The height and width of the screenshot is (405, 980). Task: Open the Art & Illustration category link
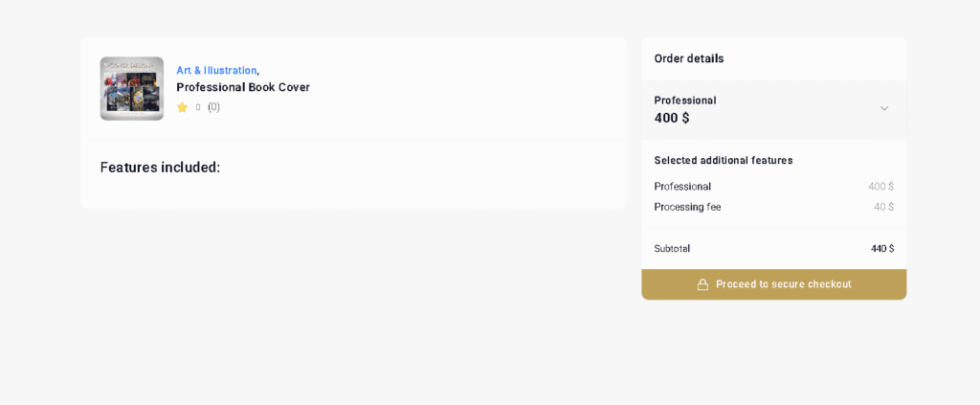pos(216,71)
